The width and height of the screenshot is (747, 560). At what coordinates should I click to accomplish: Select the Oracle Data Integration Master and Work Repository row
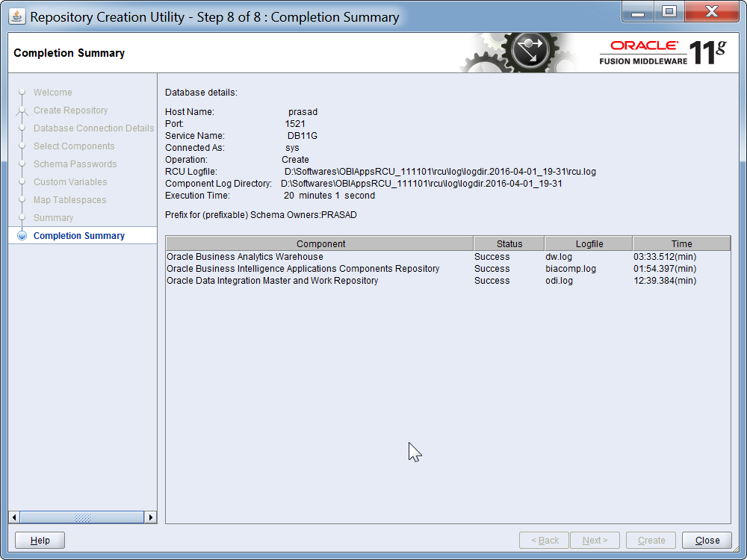click(x=447, y=281)
